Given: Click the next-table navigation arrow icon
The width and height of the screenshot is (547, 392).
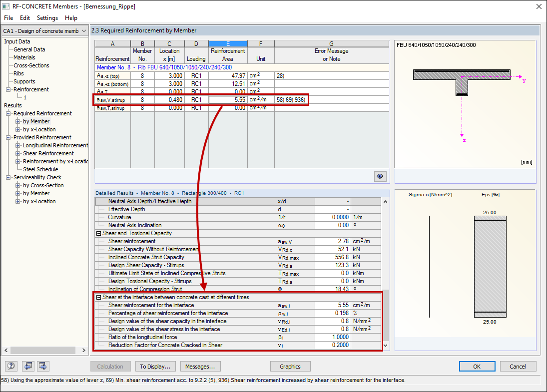Looking at the screenshot, I should pyautogui.click(x=42, y=366).
